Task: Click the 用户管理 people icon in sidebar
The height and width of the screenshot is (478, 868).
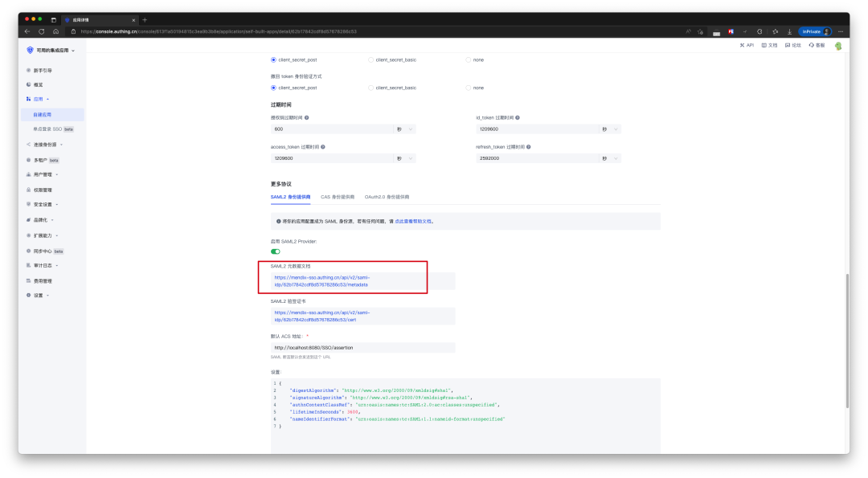Action: pos(28,174)
